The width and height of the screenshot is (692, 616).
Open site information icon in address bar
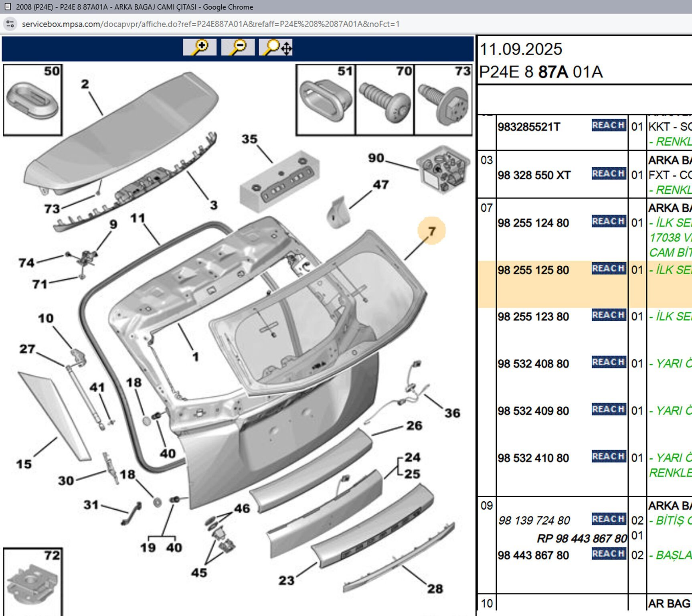click(10, 24)
